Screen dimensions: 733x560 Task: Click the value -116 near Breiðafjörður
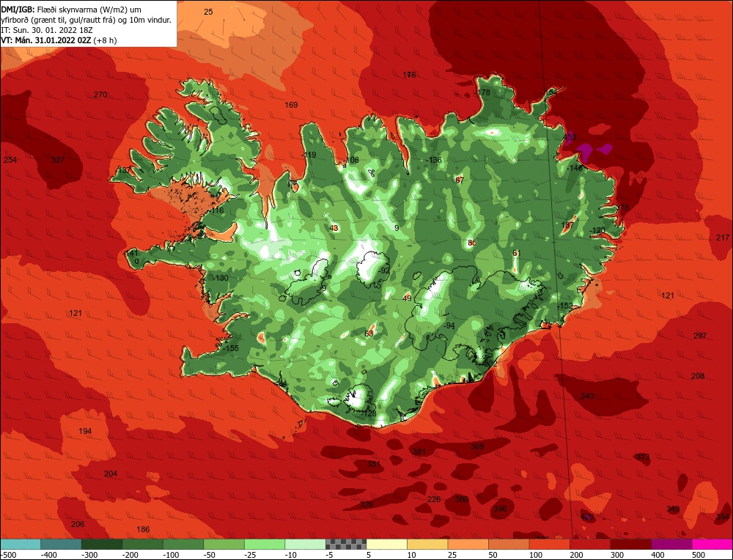coord(217,211)
